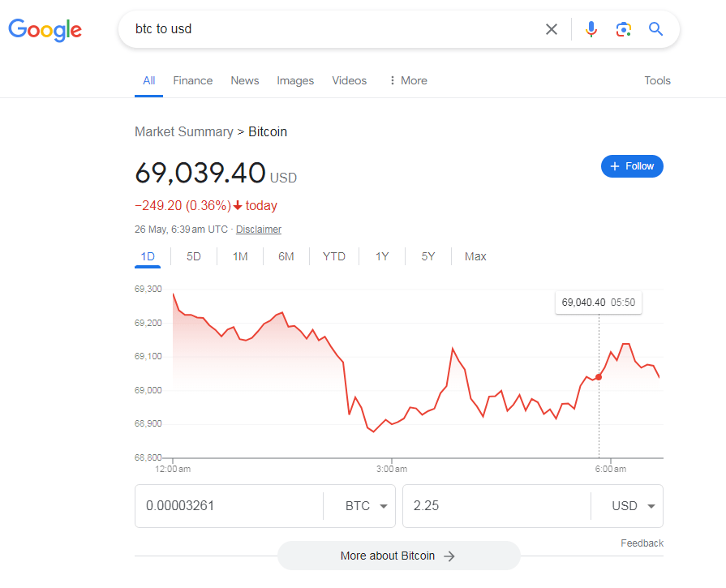This screenshot has height=588, width=726.
Task: Click the blue magnifier search icon
Action: [655, 29]
